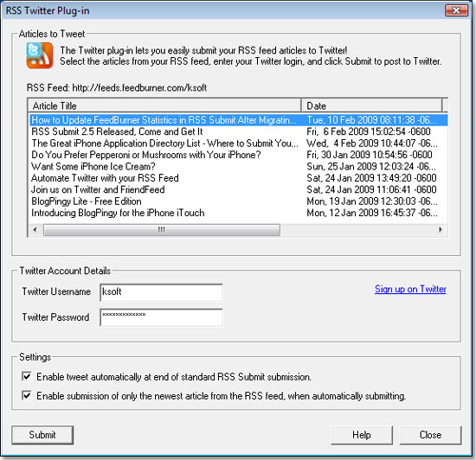Click the horizontal scrollbar thumb

click(x=162, y=229)
